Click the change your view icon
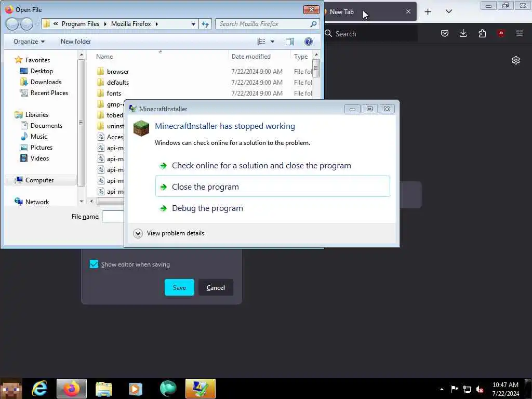This screenshot has width=532, height=399. tap(261, 42)
